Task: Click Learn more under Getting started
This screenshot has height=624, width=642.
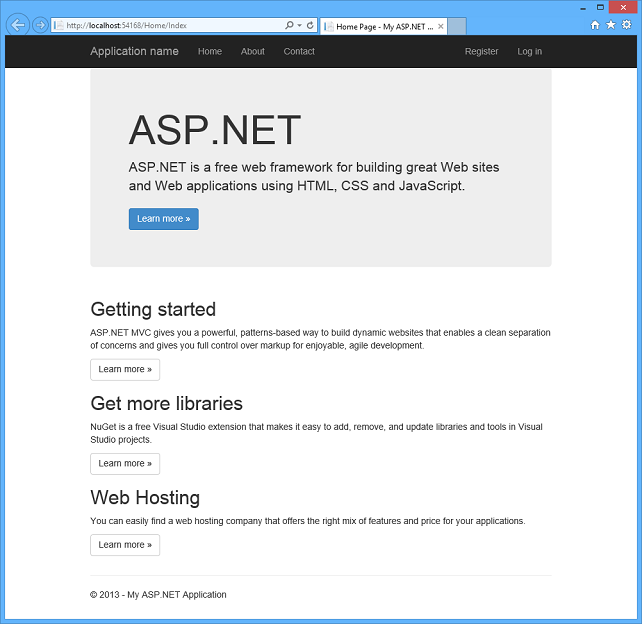Action: pyautogui.click(x=125, y=369)
